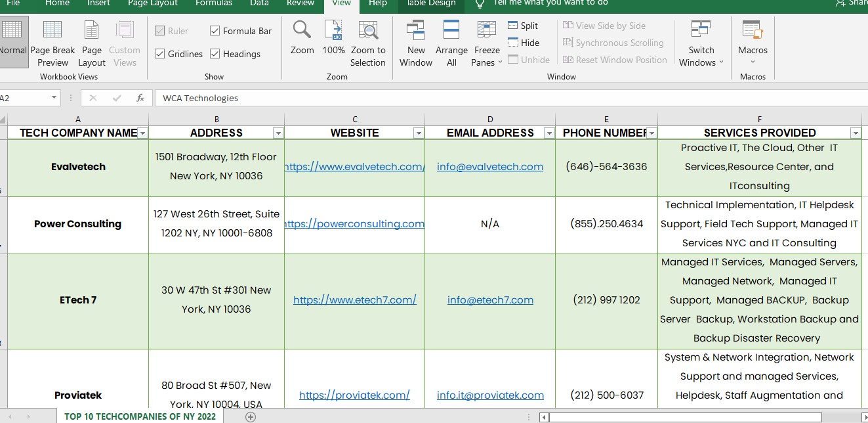
Task: Open the Zoom dialog magnifier icon
Action: (x=302, y=30)
